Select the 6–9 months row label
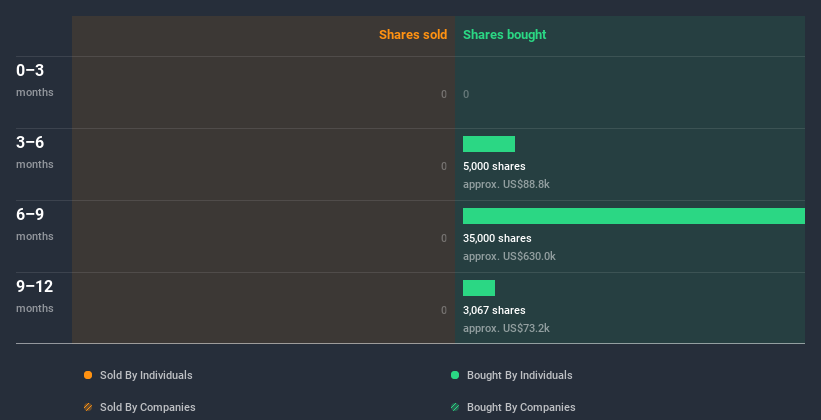 [35, 224]
